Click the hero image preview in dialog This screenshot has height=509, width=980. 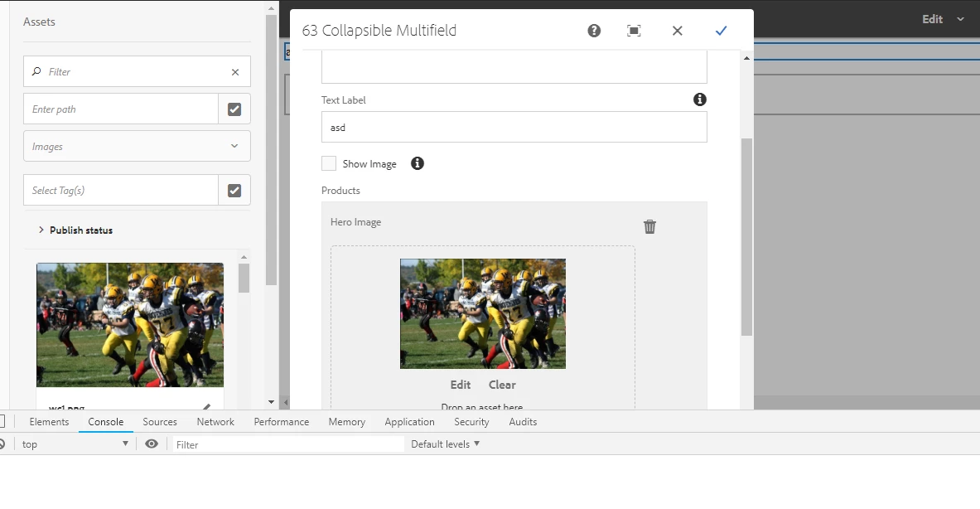point(482,313)
